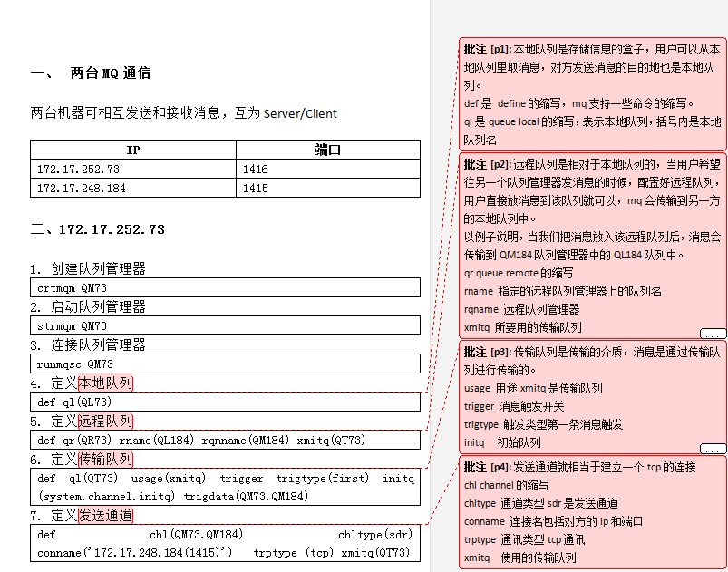
Task: Click comment line def 是 define 的缩写
Action: coord(578,103)
